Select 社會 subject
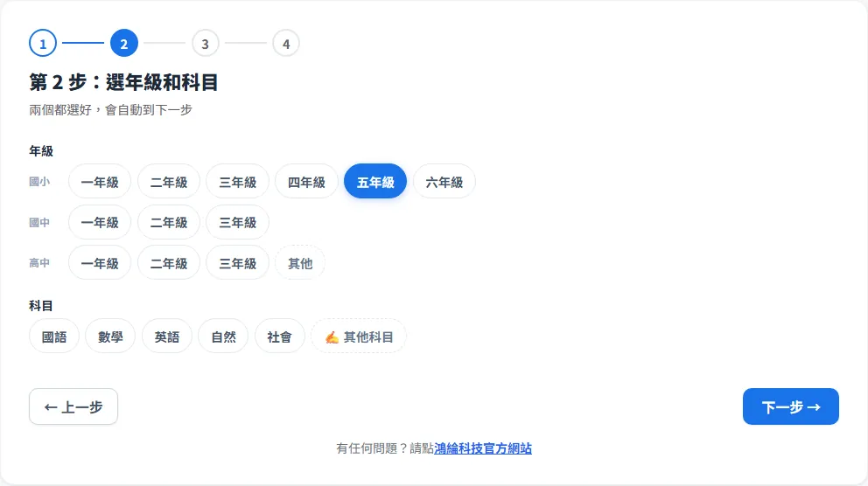 point(279,337)
